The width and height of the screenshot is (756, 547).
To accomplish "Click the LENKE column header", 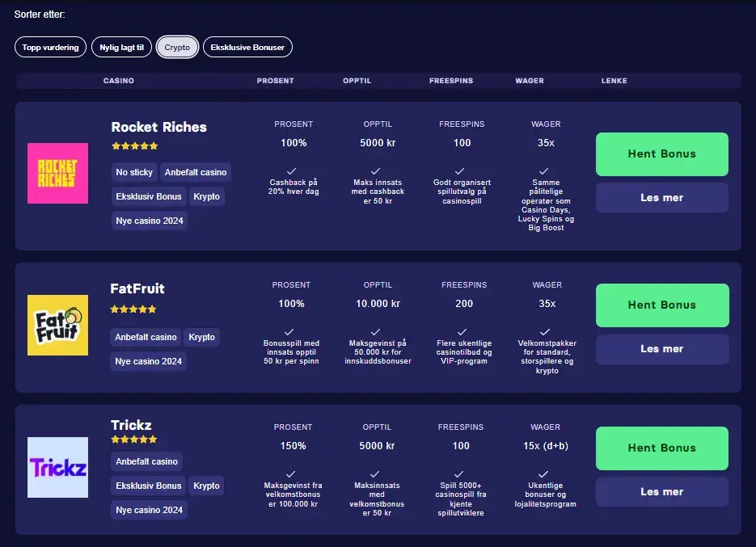I will tap(615, 81).
